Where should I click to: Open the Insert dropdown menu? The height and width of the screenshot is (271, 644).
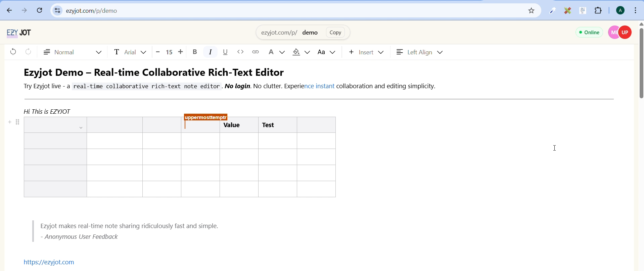[366, 53]
